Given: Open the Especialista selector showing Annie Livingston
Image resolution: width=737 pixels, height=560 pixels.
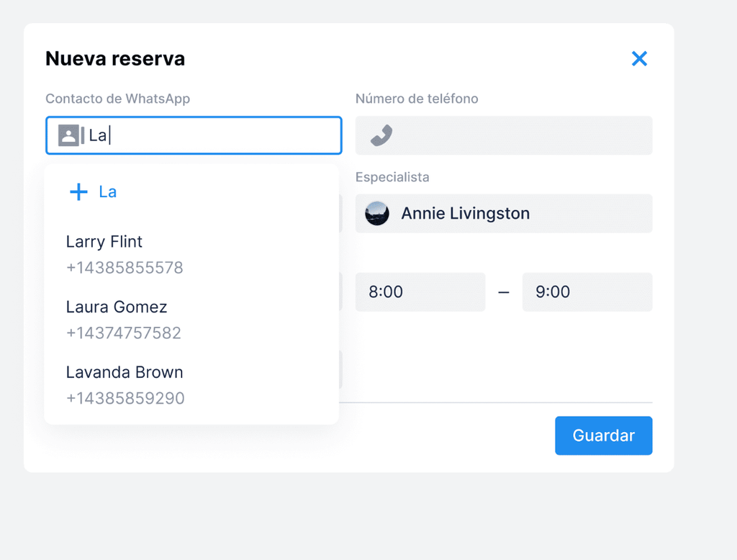Looking at the screenshot, I should click(x=504, y=213).
